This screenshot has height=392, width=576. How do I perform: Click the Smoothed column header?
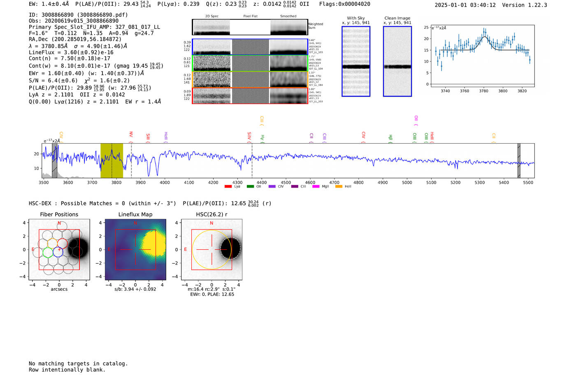pos(288,16)
